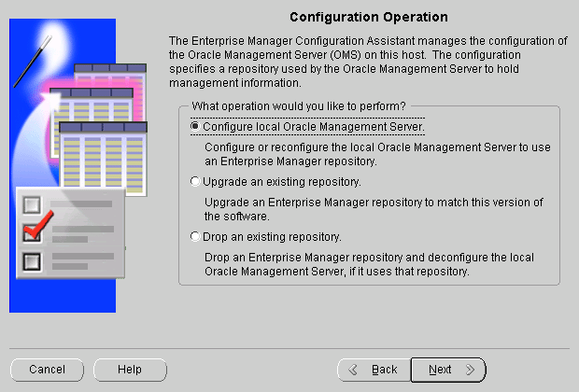Click the left arrow icon on Back

click(x=353, y=370)
